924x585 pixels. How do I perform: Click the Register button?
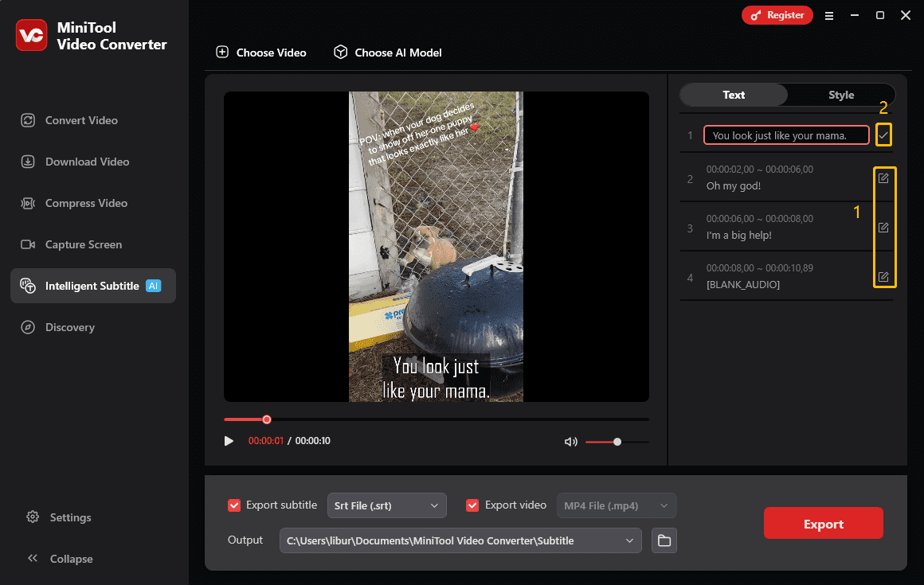777,15
